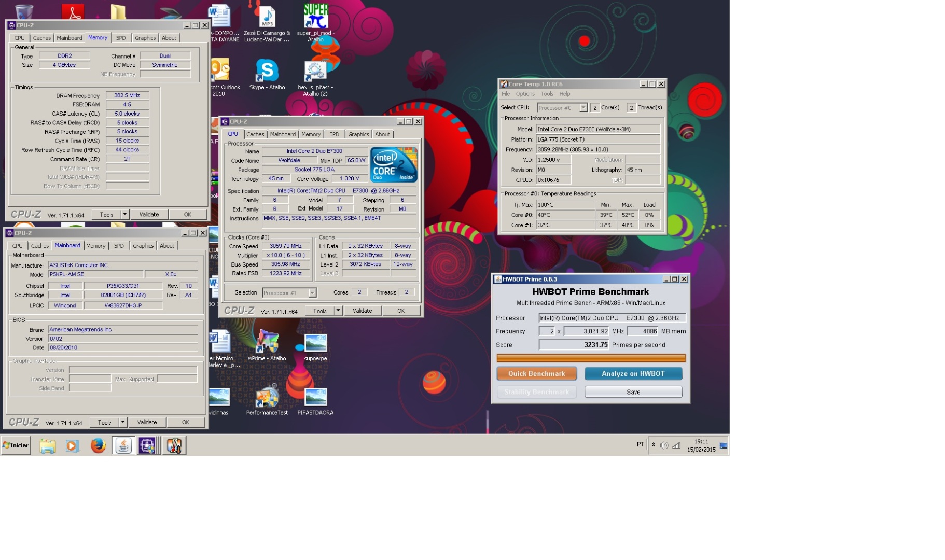Open the PerformanceTest desktop icon

(x=267, y=397)
